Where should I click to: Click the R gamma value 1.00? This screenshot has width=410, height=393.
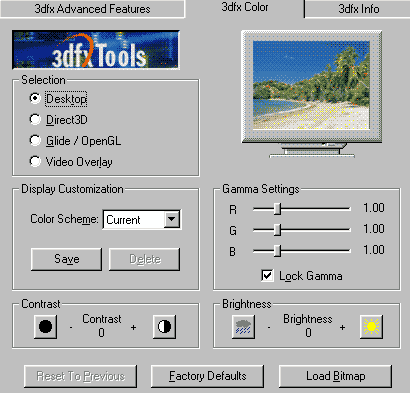pyautogui.click(x=374, y=208)
